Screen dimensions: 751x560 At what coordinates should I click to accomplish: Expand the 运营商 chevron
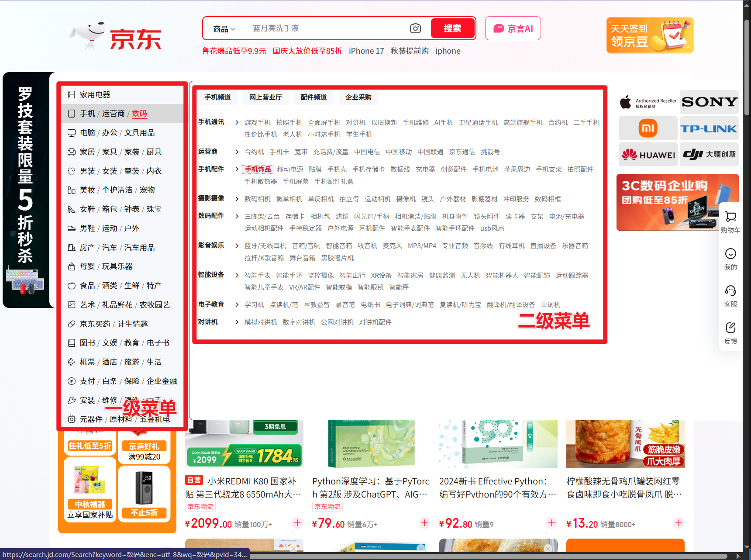[x=237, y=152]
